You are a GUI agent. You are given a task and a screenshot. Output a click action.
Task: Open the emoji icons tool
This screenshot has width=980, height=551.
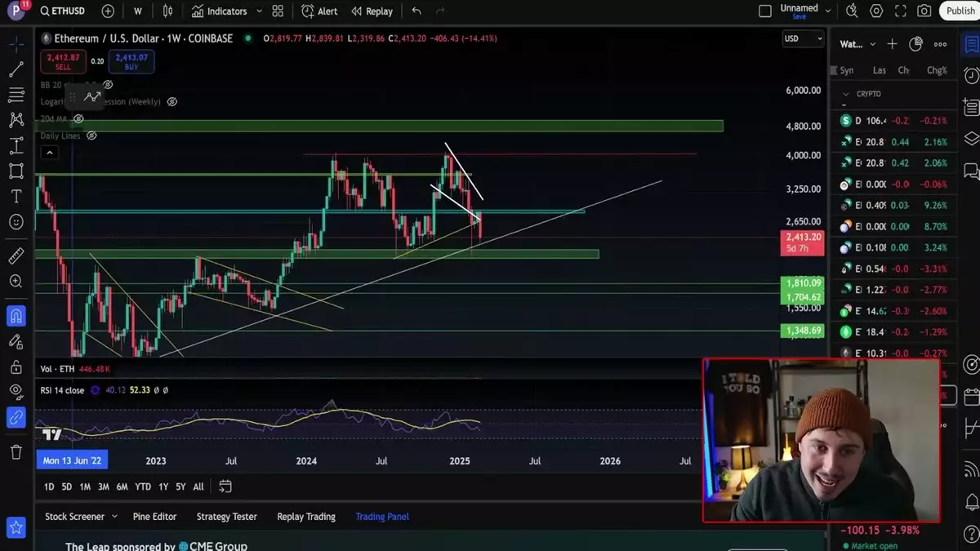(16, 222)
